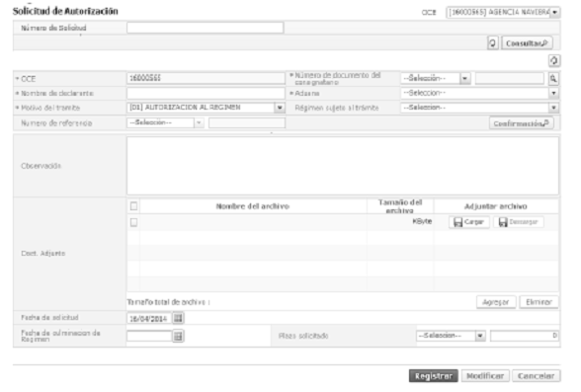This screenshot has height=392, width=581.
Task: Click the Adjuntar archivo column header
Action: [x=496, y=206]
